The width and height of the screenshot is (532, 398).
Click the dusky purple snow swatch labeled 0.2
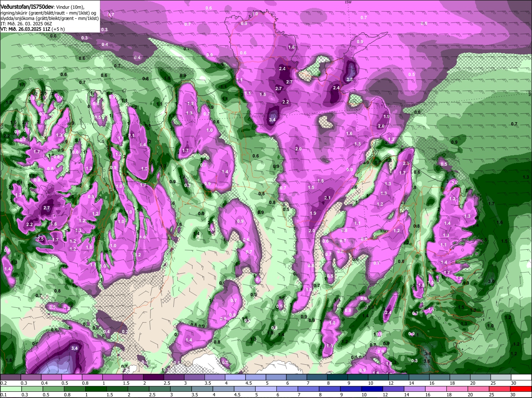pyautogui.click(x=10, y=377)
